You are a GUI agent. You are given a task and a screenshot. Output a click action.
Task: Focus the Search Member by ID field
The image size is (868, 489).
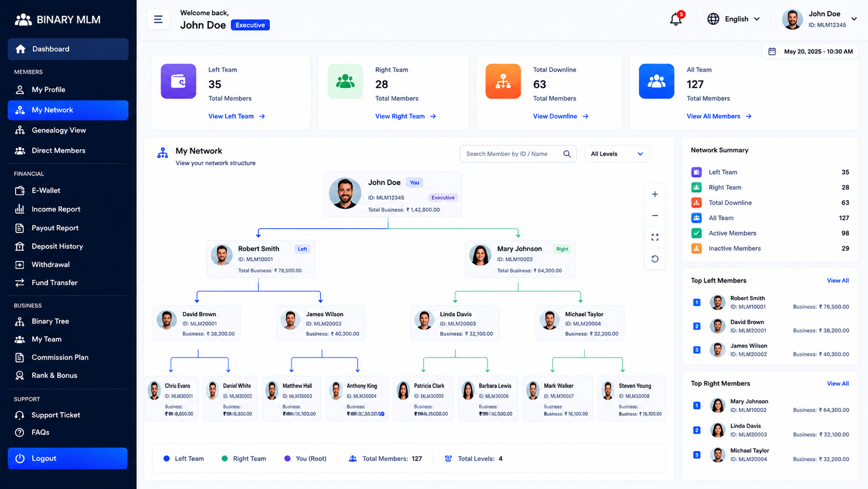(x=518, y=154)
